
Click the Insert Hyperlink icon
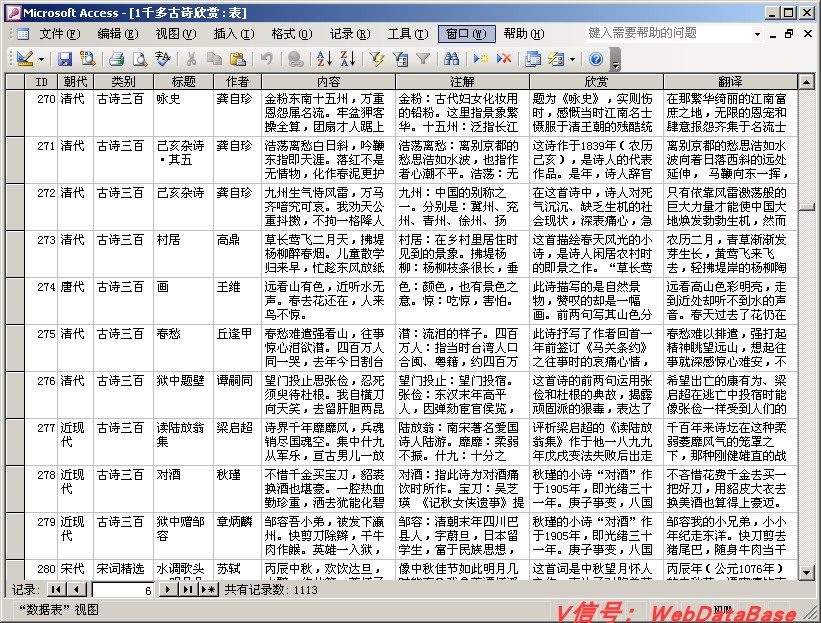[295, 59]
